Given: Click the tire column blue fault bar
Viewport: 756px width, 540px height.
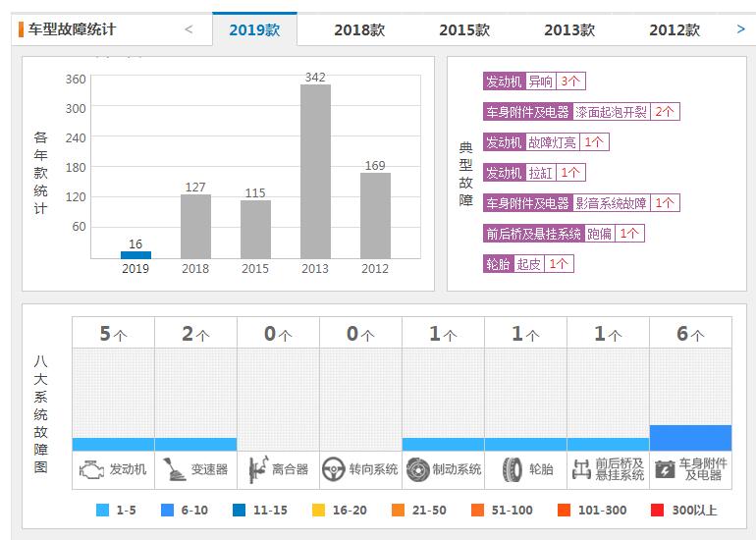Looking at the screenshot, I should click(525, 444).
